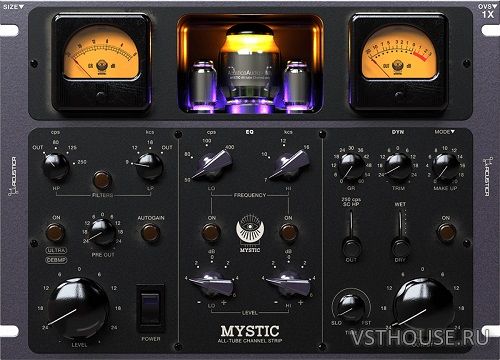Open the SIZE dropdown menu
Image resolution: width=500 pixels, height=360 pixels.
click(14, 6)
